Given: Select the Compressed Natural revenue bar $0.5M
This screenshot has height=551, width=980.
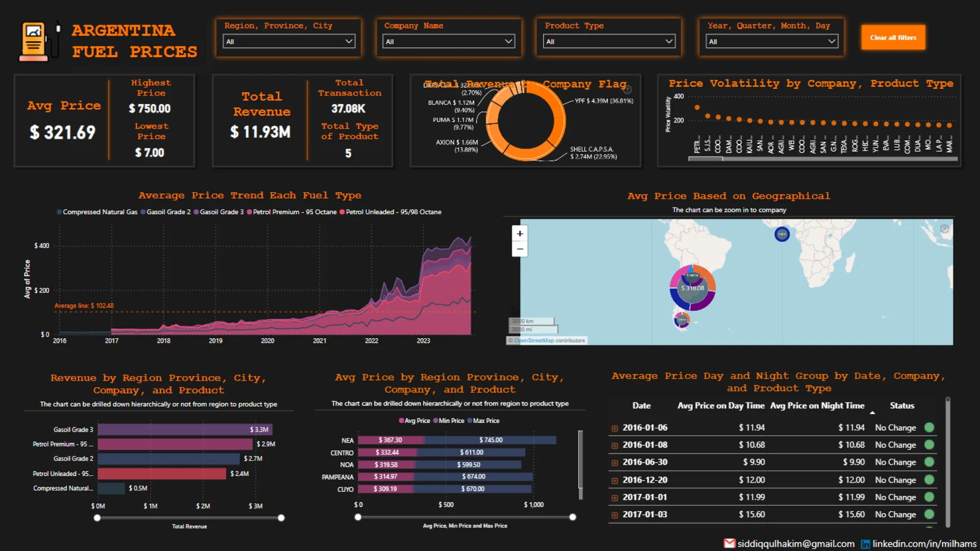Looking at the screenshot, I should 111,488.
